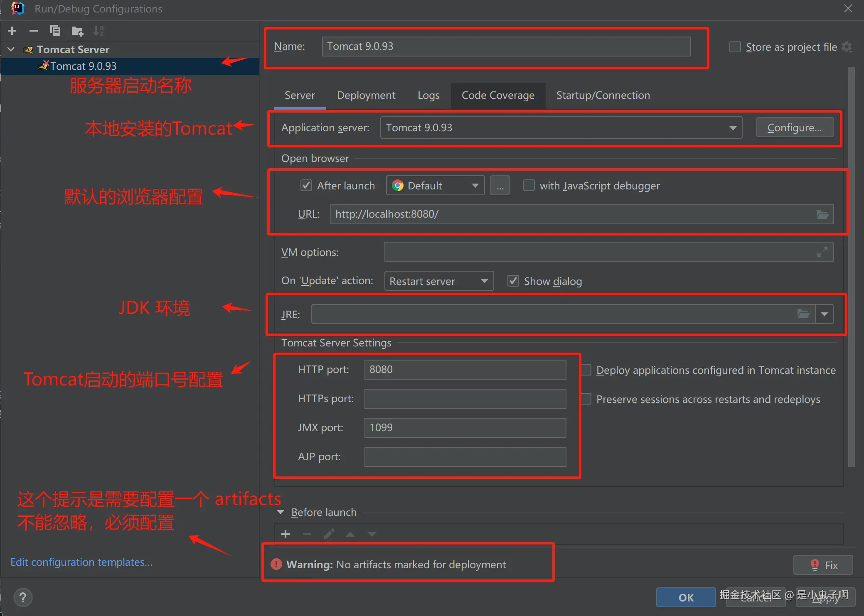Click the Add New Configuration plus icon

[12, 31]
